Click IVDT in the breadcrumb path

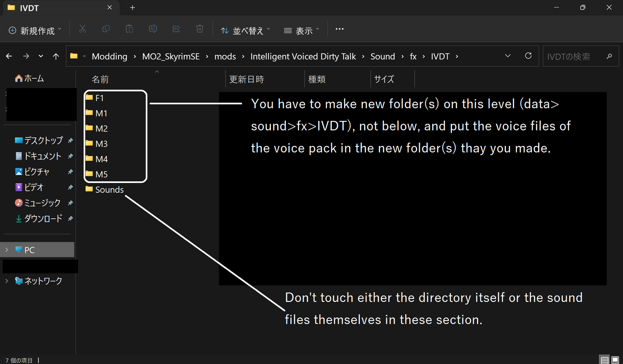(x=440, y=56)
